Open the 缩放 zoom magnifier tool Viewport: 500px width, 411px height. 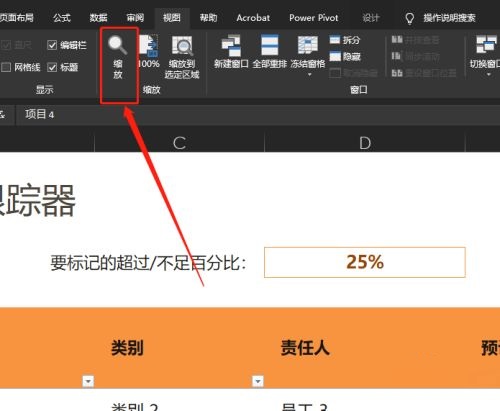point(118,57)
